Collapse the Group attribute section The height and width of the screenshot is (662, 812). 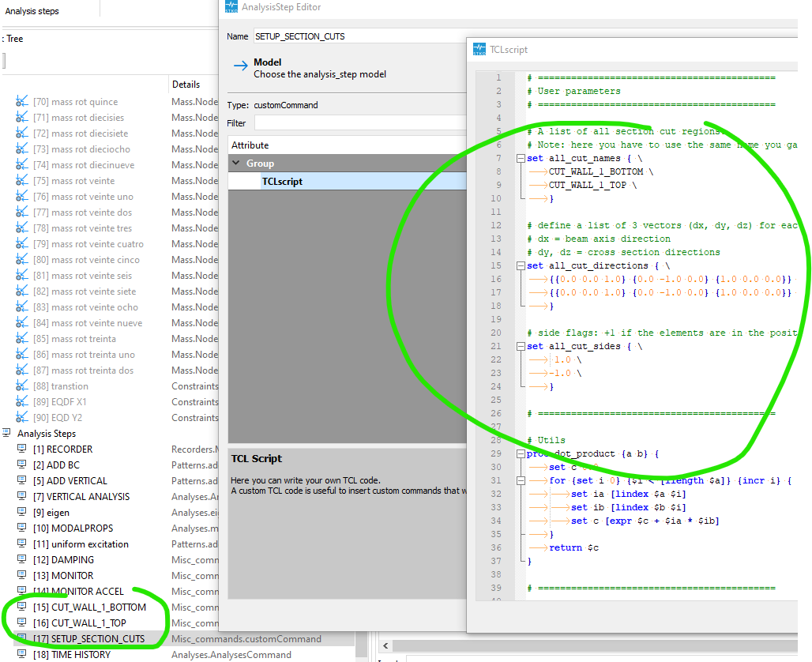[236, 163]
